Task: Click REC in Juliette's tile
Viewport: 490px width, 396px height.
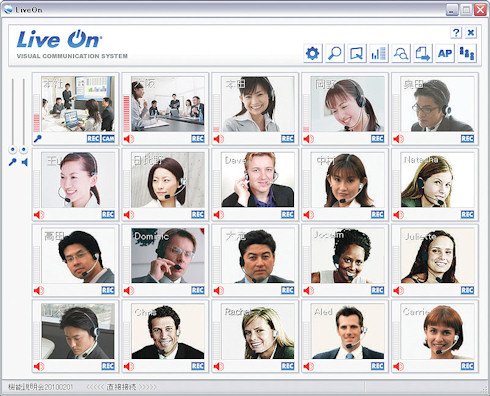Action: click(x=467, y=290)
